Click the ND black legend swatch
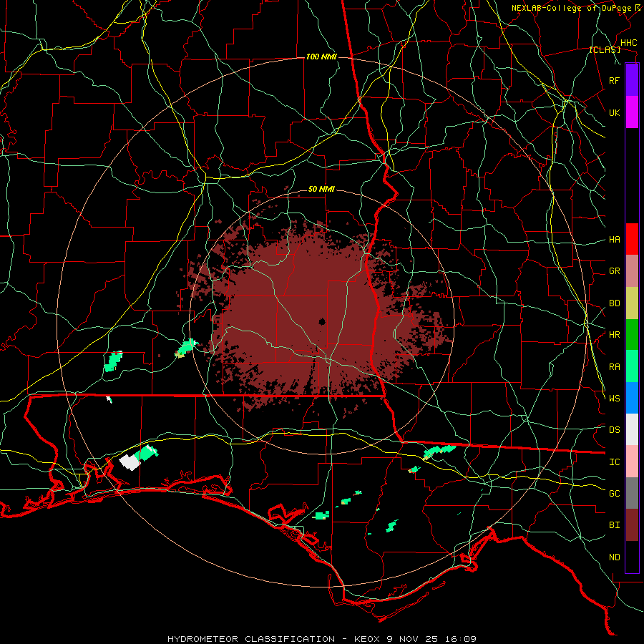The height and width of the screenshot is (644, 644). pyautogui.click(x=632, y=557)
